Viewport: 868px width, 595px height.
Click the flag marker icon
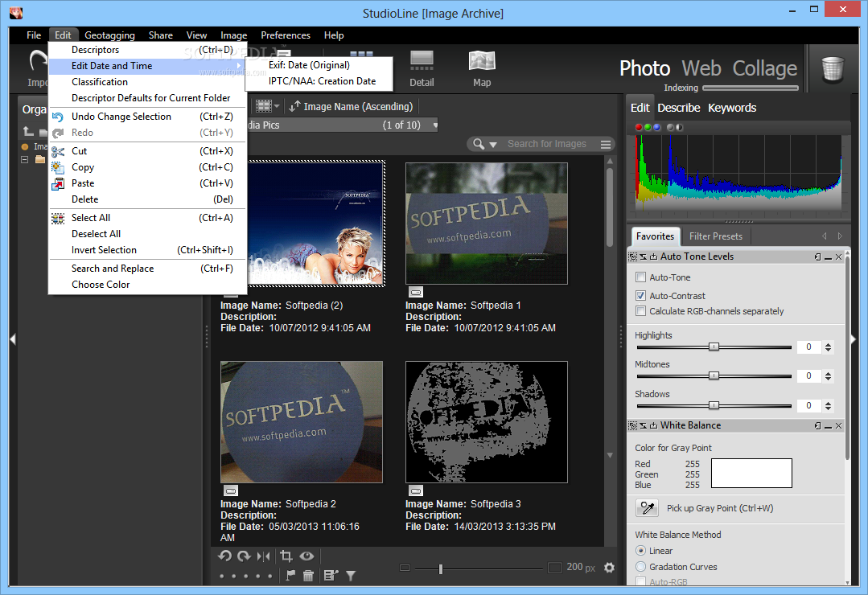[290, 576]
